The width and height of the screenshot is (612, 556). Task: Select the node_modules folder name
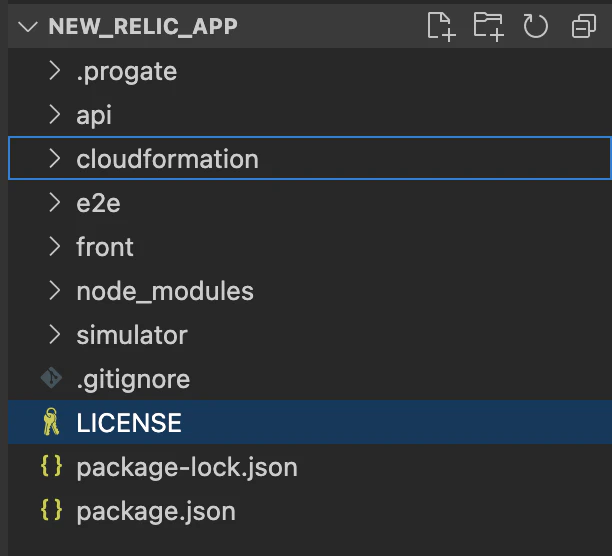click(x=165, y=291)
